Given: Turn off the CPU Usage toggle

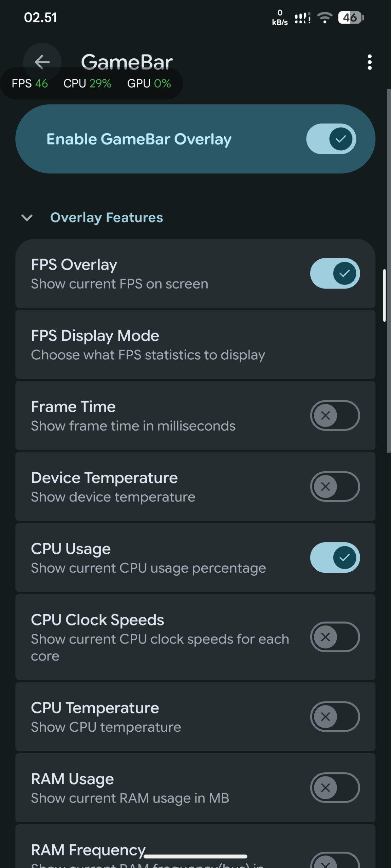Looking at the screenshot, I should (335, 557).
